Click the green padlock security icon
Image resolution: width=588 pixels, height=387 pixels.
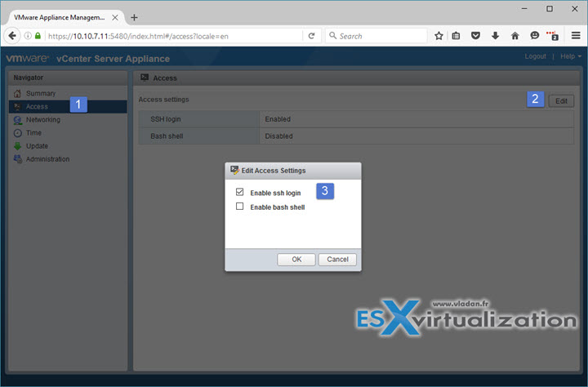(38, 36)
